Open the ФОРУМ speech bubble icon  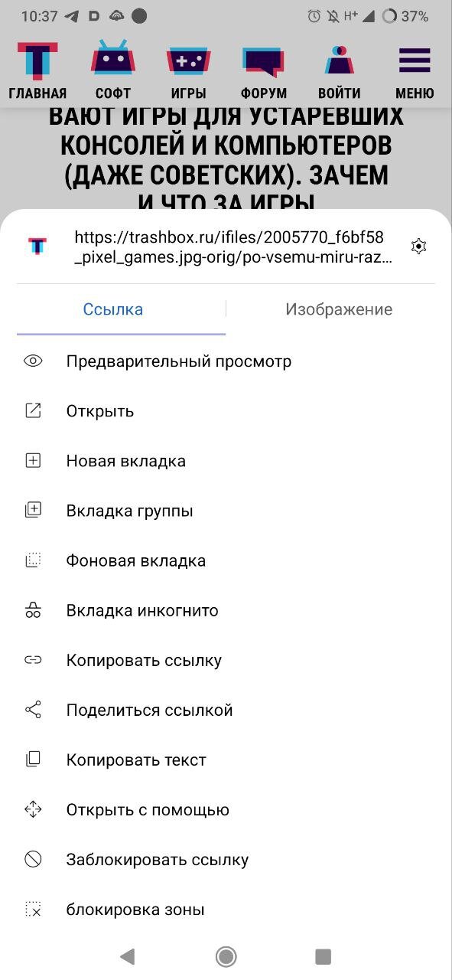click(263, 62)
